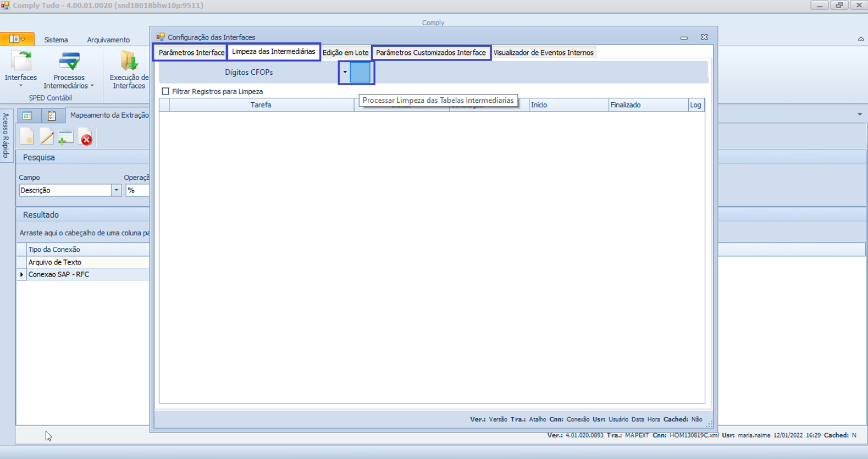Image resolution: width=868 pixels, height=459 pixels.
Task: Open the orange application menu button
Action: tap(17, 39)
